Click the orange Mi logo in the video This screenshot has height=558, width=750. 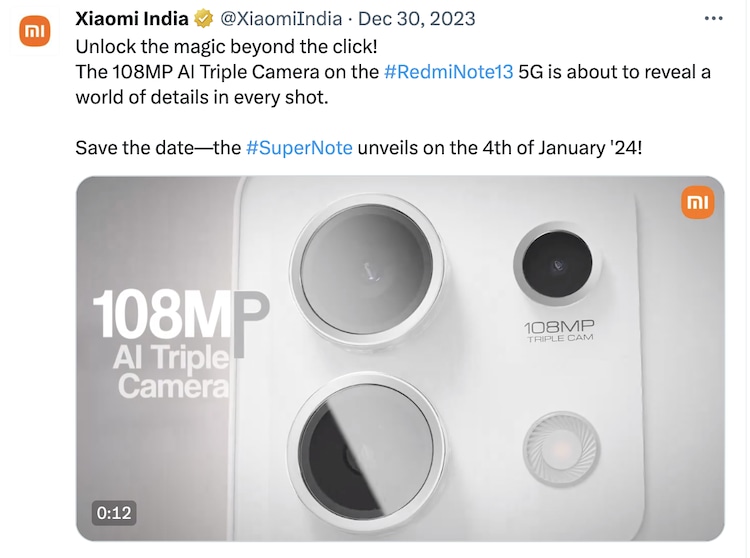(697, 202)
